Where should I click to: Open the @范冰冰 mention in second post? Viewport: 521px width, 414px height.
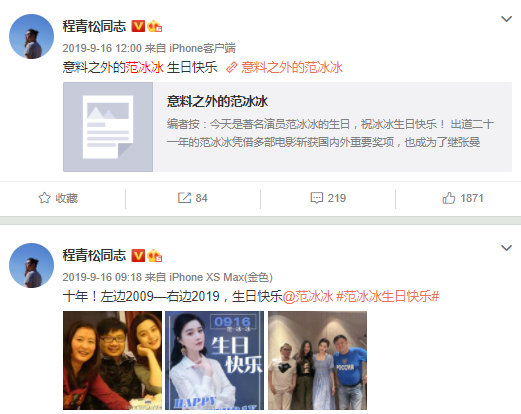coord(308,296)
